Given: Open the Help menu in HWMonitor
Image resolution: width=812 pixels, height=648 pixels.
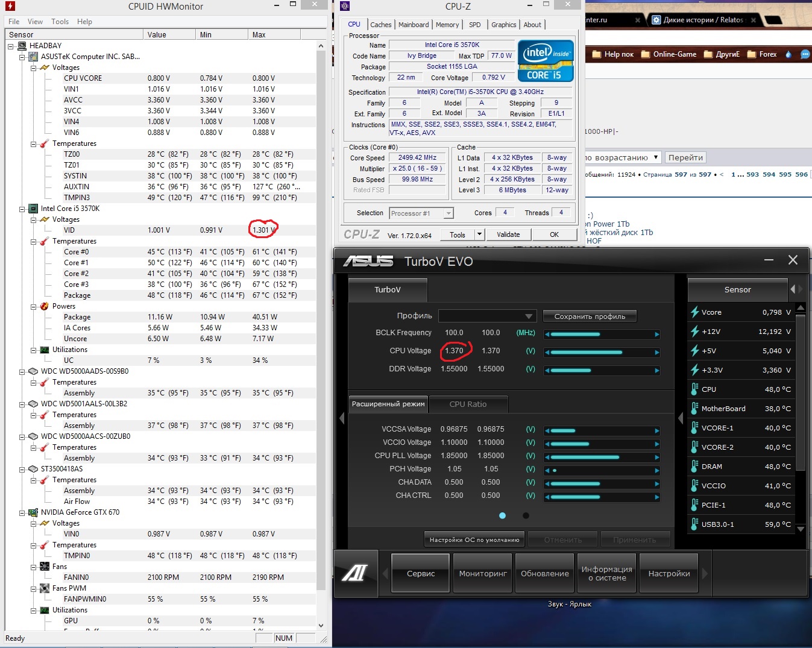Looking at the screenshot, I should pos(84,22).
